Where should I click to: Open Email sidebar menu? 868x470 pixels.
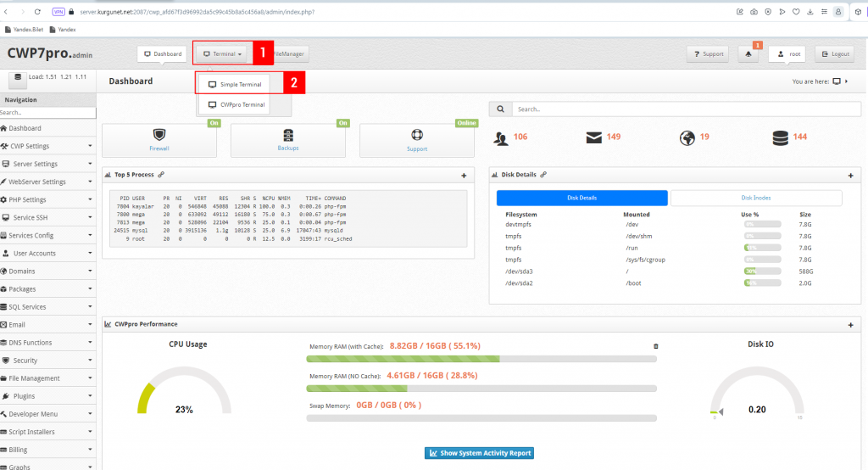[x=47, y=325]
